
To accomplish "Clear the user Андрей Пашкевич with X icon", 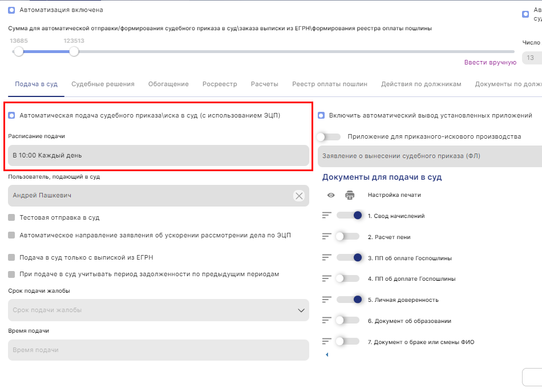I will point(299,196).
